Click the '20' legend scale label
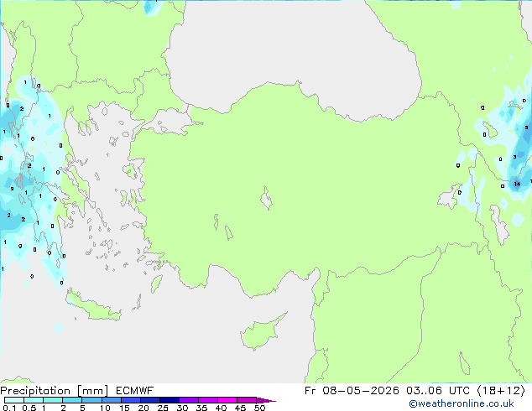This screenshot has height=411, width=532. [143, 408]
